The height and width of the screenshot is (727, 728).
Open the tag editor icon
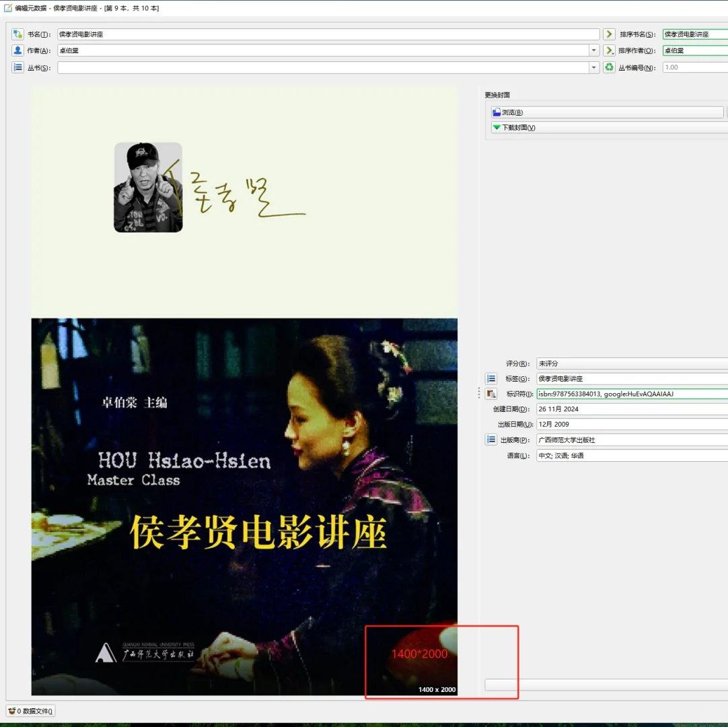pyautogui.click(x=491, y=378)
